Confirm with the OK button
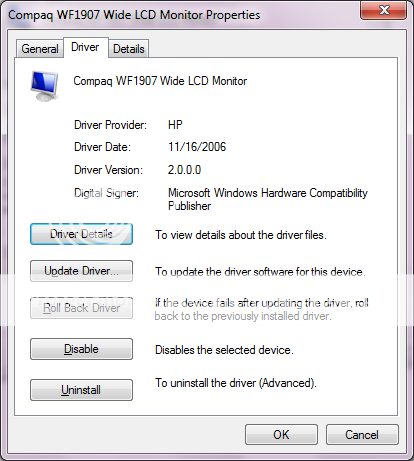 281,434
